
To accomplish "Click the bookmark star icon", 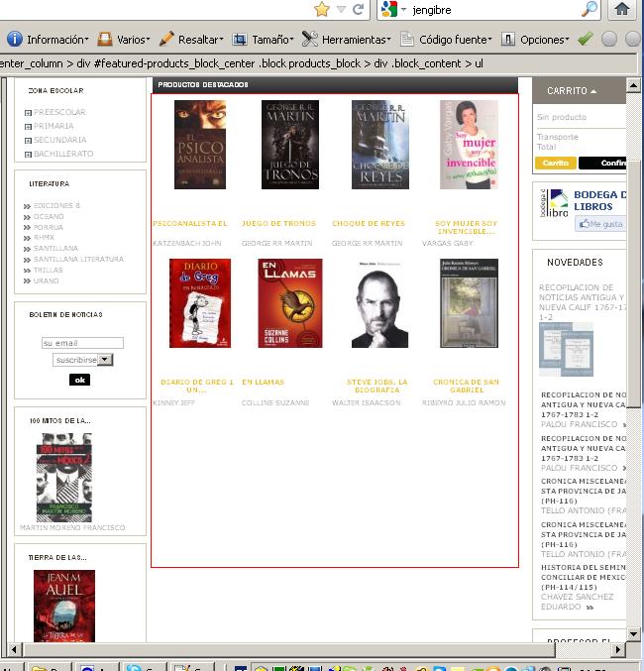I will [x=322, y=9].
